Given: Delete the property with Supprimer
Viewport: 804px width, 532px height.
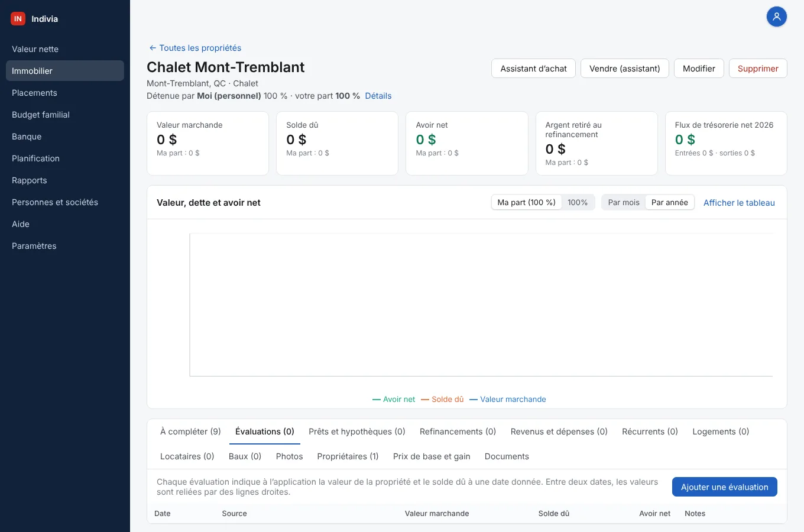Looking at the screenshot, I should coord(758,69).
